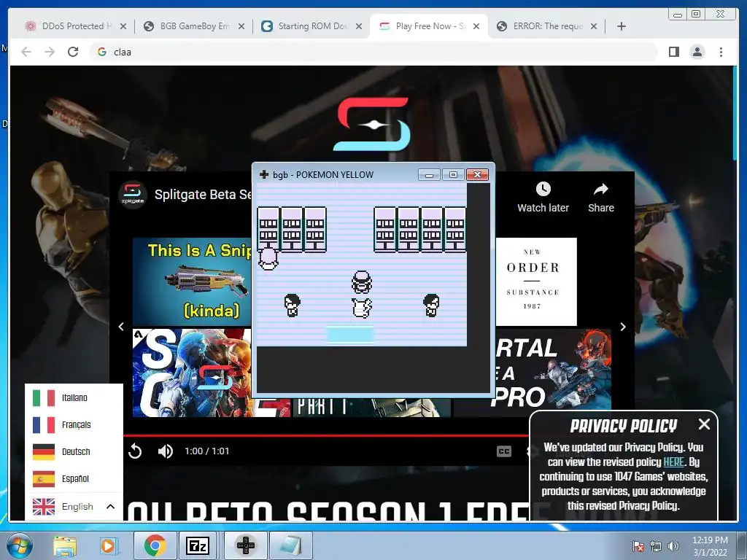Click the Splitgate logo at page top
This screenshot has width=747, height=560.
pyautogui.click(x=373, y=124)
